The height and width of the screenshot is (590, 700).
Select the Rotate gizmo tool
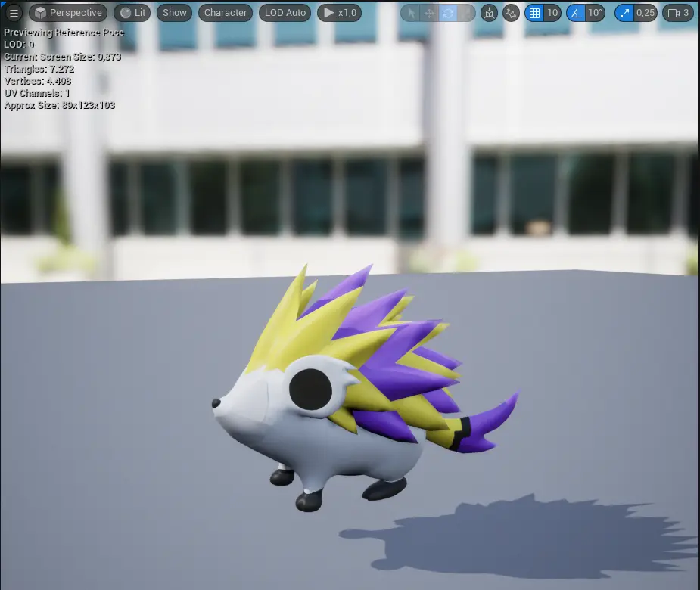point(448,14)
